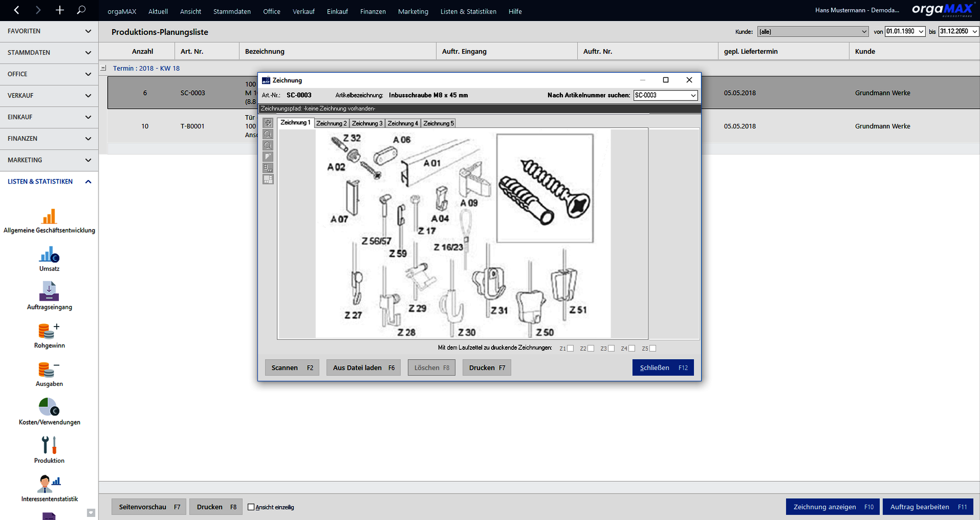This screenshot has height=520, width=980.
Task: Open Nach Artikelnummer suchen dropdown SC-0003
Action: click(693, 95)
